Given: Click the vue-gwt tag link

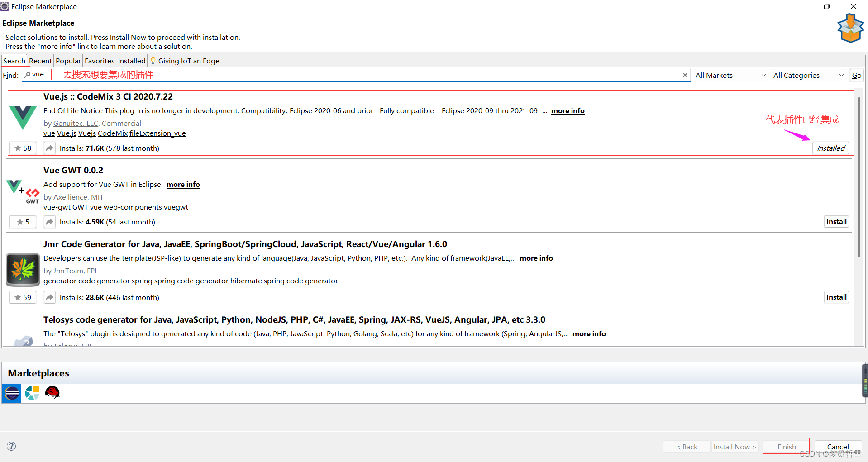Looking at the screenshot, I should (x=57, y=207).
